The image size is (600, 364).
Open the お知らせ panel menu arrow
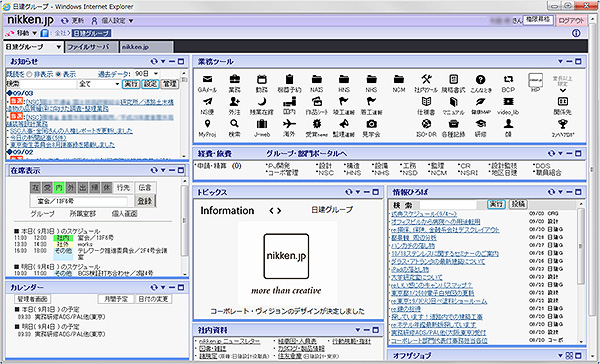[x=163, y=62]
